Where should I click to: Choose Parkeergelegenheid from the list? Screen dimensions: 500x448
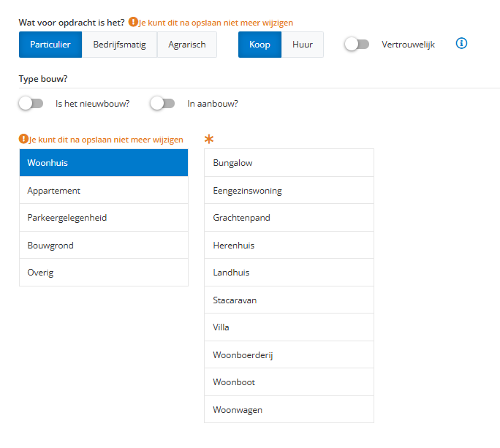[x=104, y=218]
